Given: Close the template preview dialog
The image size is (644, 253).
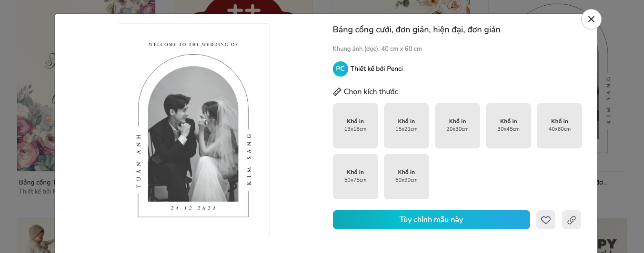Looking at the screenshot, I should [591, 19].
